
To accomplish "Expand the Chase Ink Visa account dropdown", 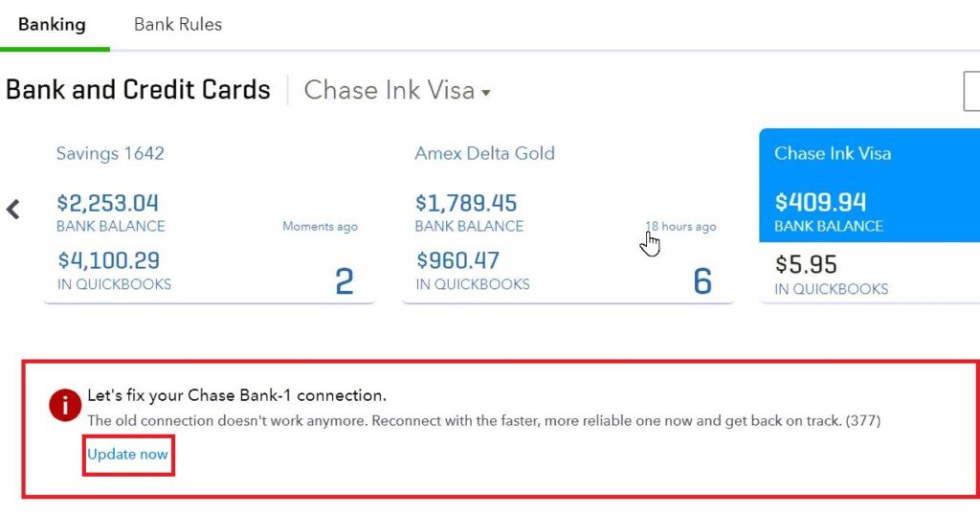I will point(397,91).
